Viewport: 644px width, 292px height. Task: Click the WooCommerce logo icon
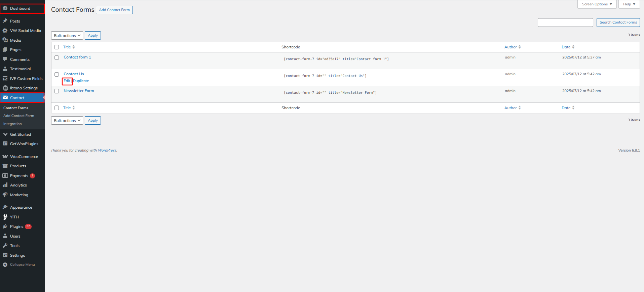tap(5, 157)
